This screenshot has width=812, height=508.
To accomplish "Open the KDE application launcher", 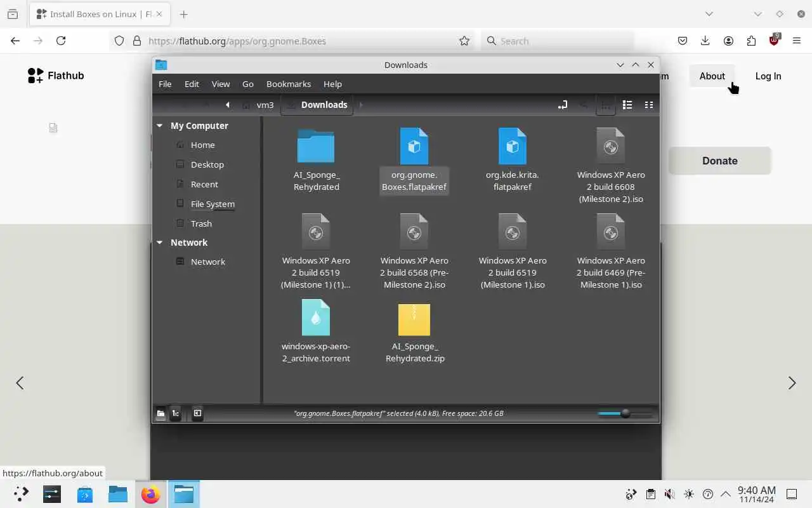I will click(x=21, y=494).
